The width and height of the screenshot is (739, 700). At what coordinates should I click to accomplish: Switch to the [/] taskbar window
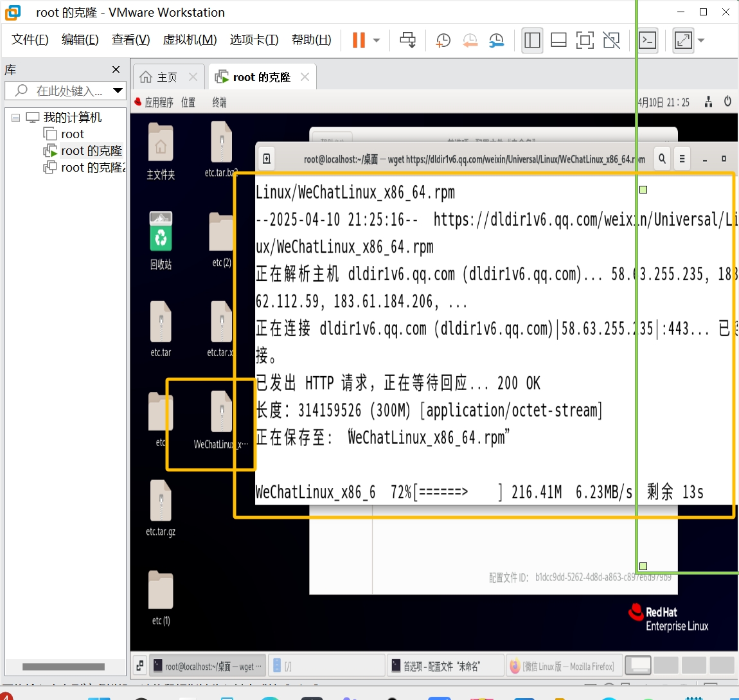[x=327, y=665]
